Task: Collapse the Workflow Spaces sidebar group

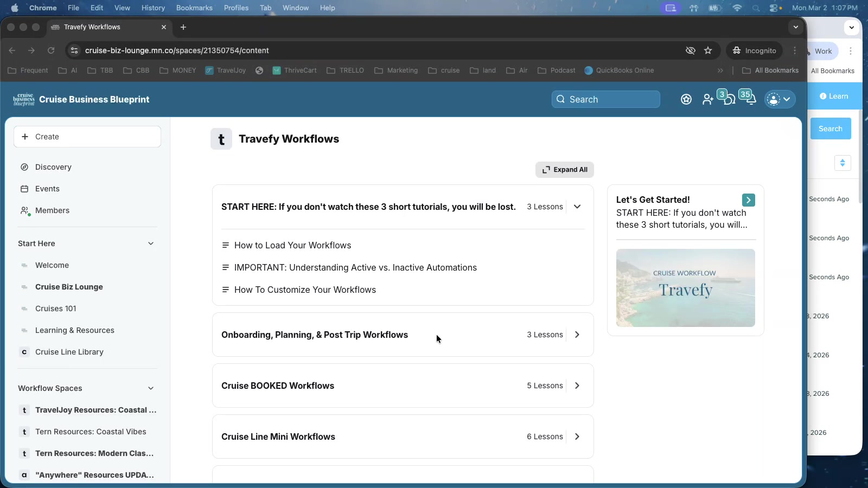Action: [151, 388]
